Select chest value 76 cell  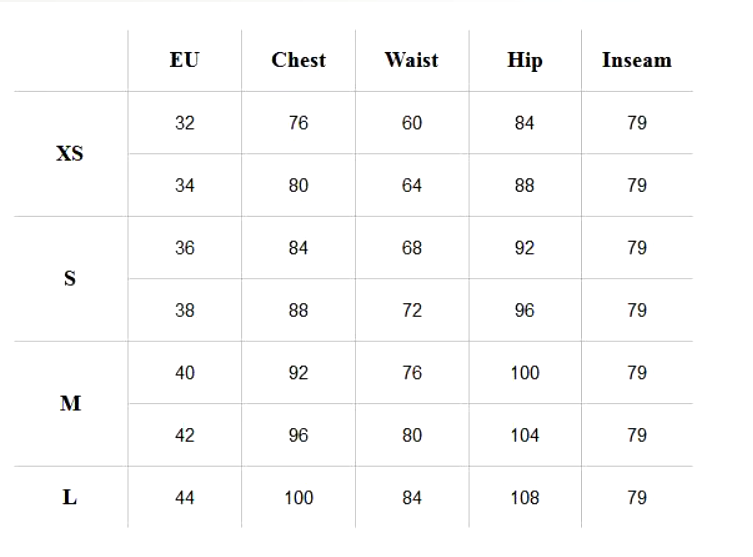[298, 123]
